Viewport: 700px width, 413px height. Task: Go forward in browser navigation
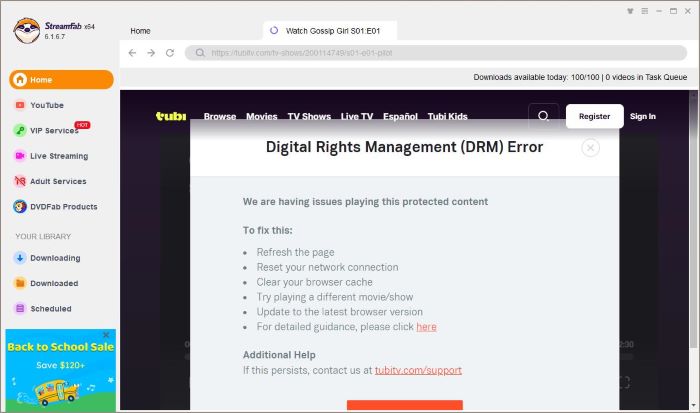(151, 53)
